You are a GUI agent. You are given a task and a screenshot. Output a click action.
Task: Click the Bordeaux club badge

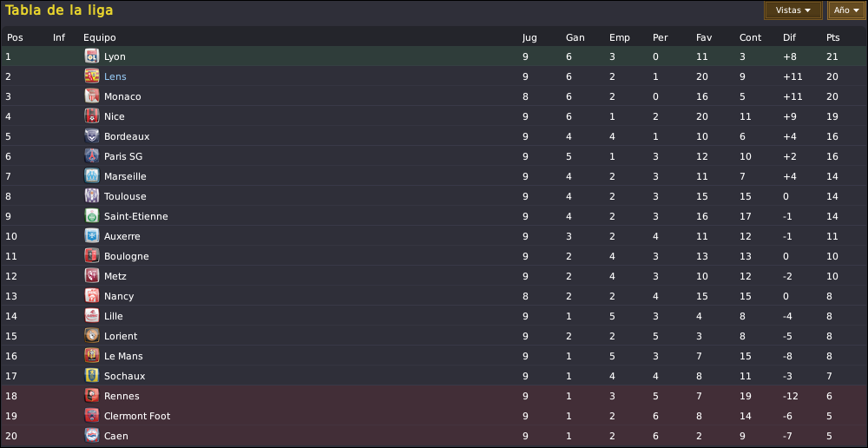[92, 136]
